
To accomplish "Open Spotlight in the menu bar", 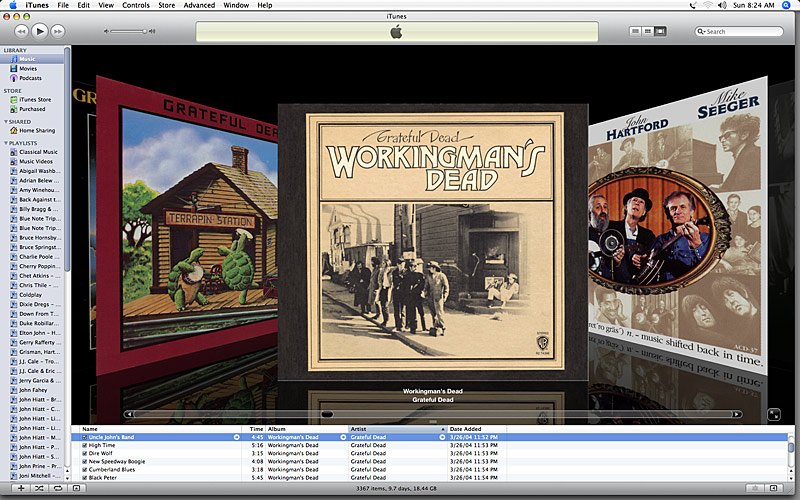I will click(786, 5).
